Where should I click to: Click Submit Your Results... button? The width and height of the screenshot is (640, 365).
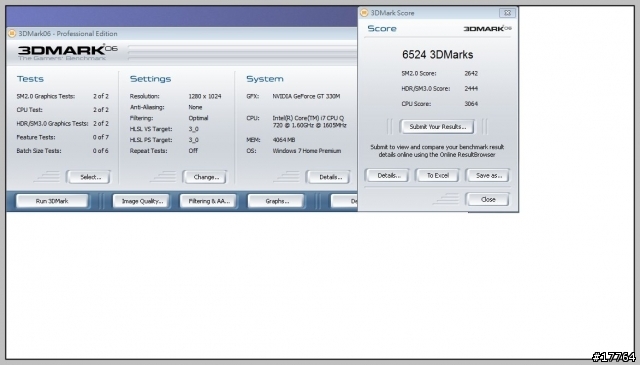coord(437,127)
